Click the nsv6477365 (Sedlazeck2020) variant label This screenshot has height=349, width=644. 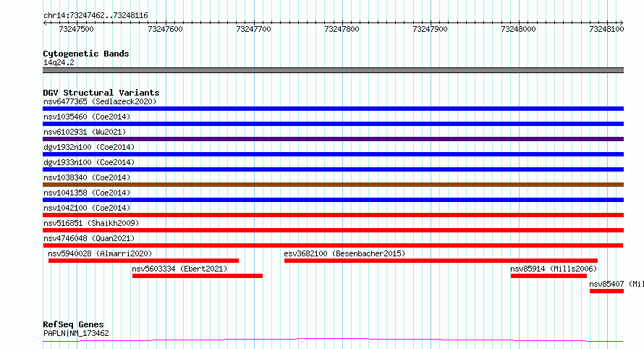click(100, 101)
